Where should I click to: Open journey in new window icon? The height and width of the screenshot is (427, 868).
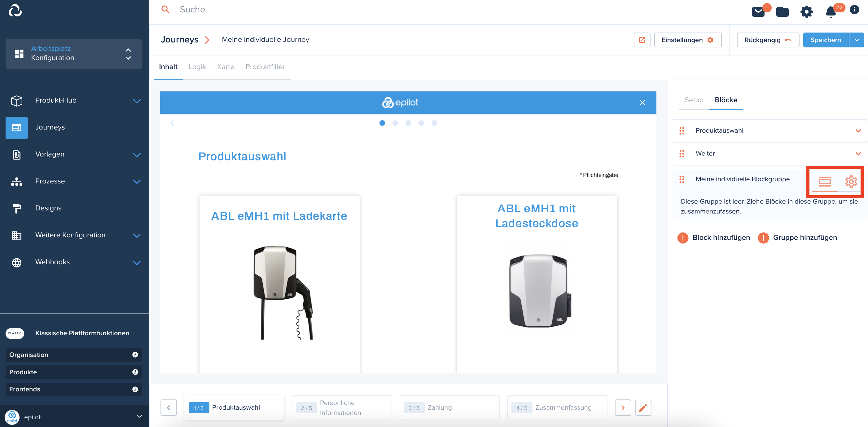[642, 40]
